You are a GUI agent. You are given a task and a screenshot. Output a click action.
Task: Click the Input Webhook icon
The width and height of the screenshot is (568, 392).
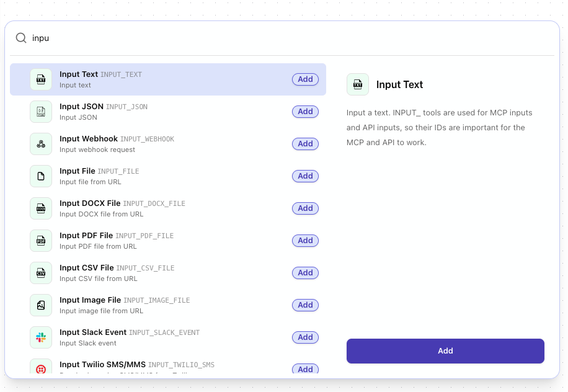[41, 144]
